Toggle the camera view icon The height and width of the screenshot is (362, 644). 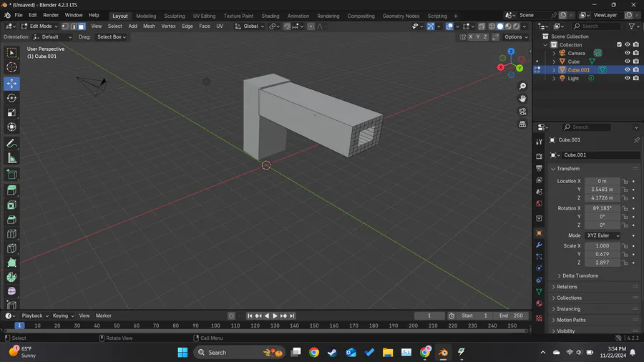pyautogui.click(x=522, y=112)
